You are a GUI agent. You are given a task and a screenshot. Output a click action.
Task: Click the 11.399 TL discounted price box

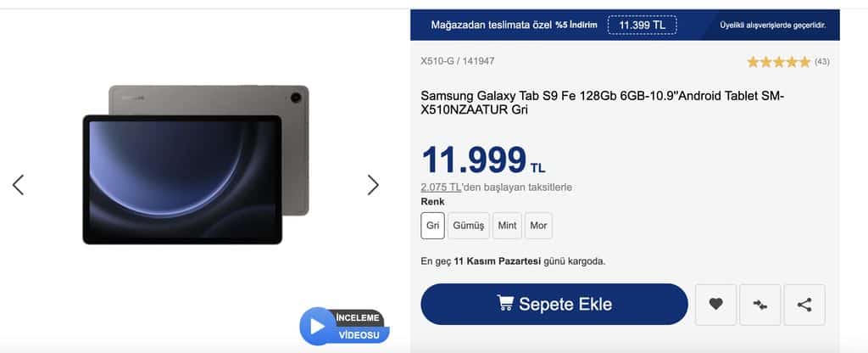(x=643, y=25)
